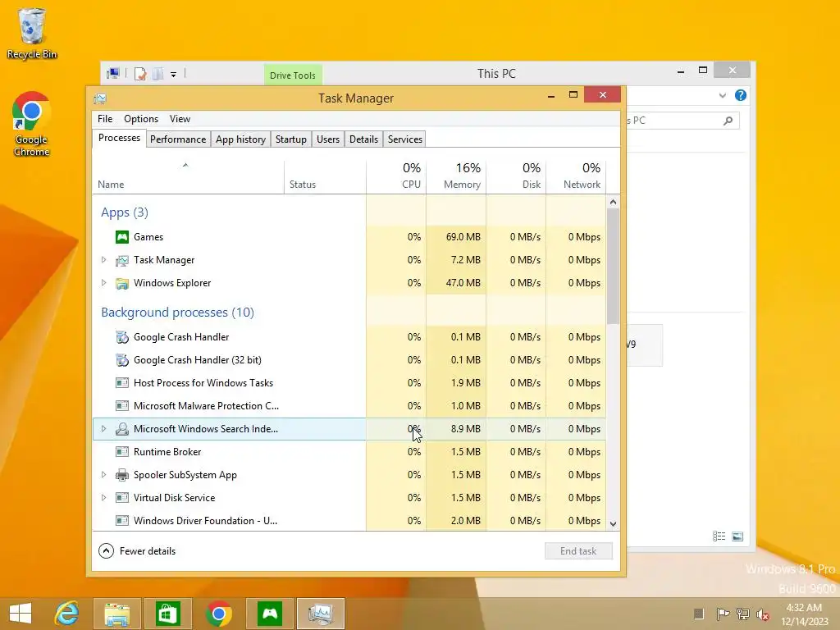840x630 pixels.
Task: Click the Windows Explorer folder icon in list
Action: click(122, 283)
